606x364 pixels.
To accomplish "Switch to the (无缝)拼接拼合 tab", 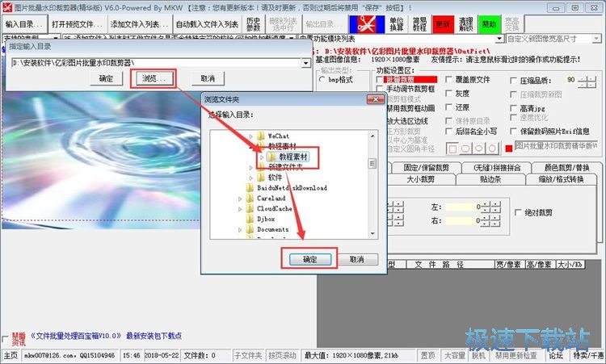I will coord(497,168).
